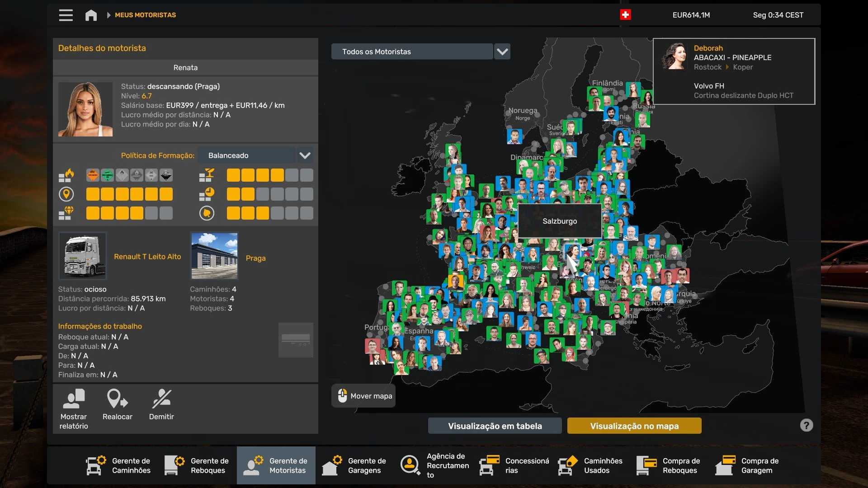Viewport: 868px width, 488px height.
Task: Click Renata's driver portrait thumbnail
Action: 85,109
